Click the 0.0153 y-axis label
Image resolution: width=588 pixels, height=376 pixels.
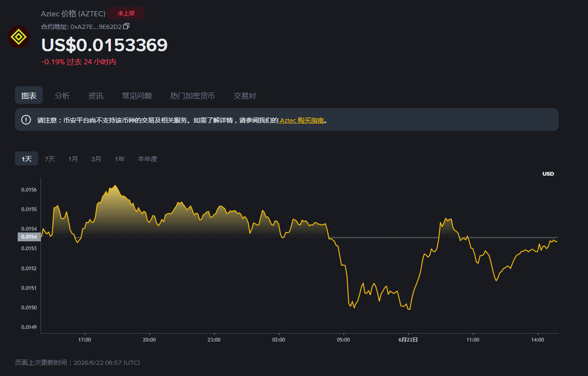click(x=29, y=248)
